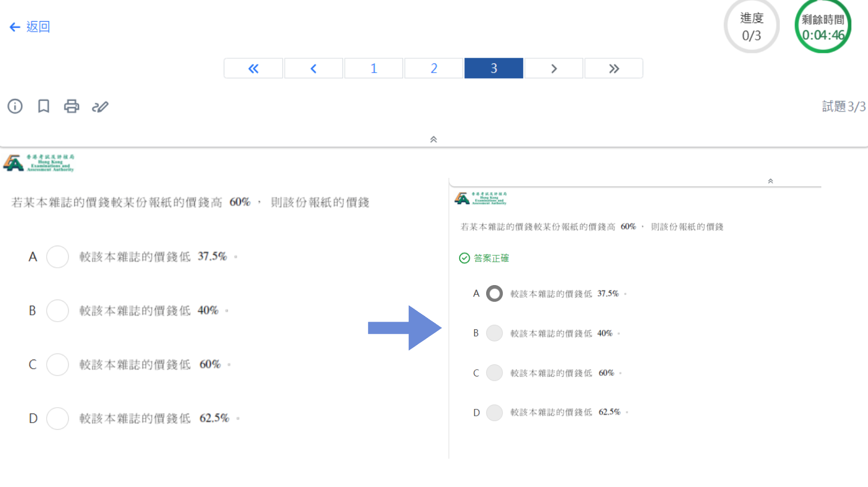The width and height of the screenshot is (868, 487).
Task: Open the pen annotation tool
Action: [x=100, y=106]
